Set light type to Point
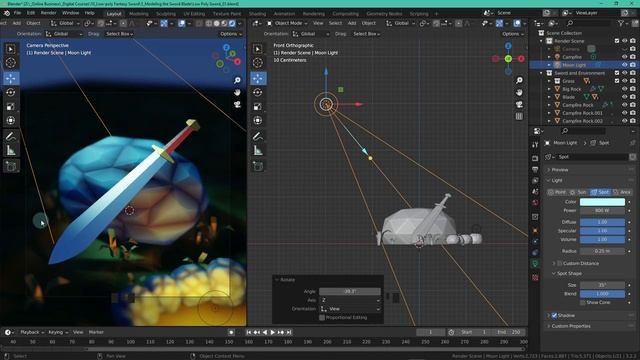Image resolution: width=640 pixels, height=360 pixels. tap(557, 192)
